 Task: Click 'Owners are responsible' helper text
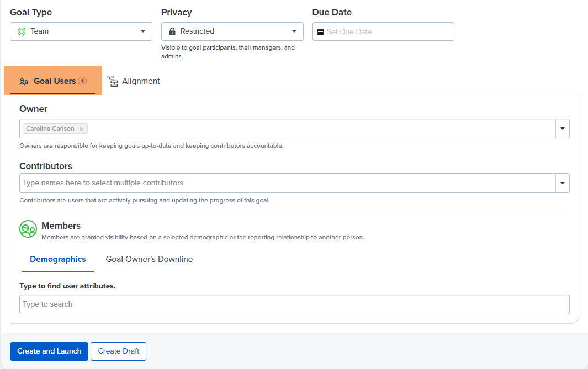151,146
